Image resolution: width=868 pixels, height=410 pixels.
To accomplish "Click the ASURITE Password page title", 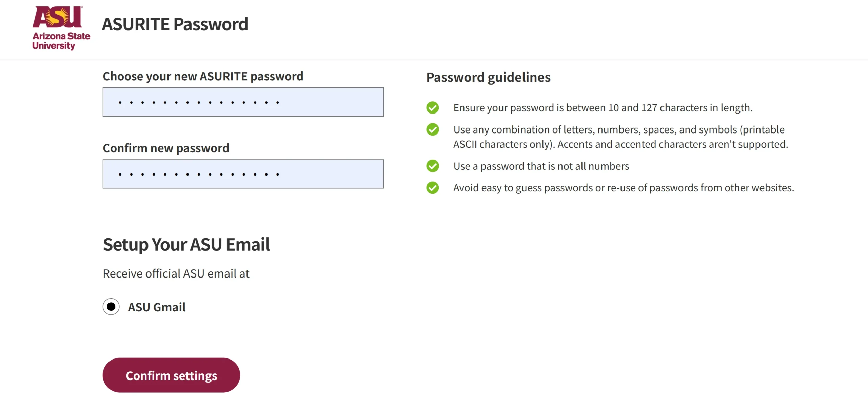I will [175, 24].
